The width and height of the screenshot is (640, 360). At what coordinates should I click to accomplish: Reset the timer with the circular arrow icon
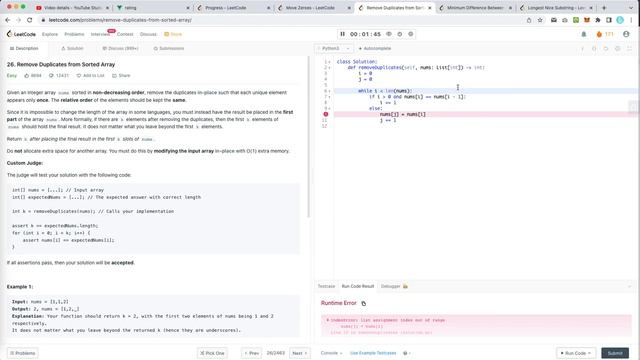400,34
